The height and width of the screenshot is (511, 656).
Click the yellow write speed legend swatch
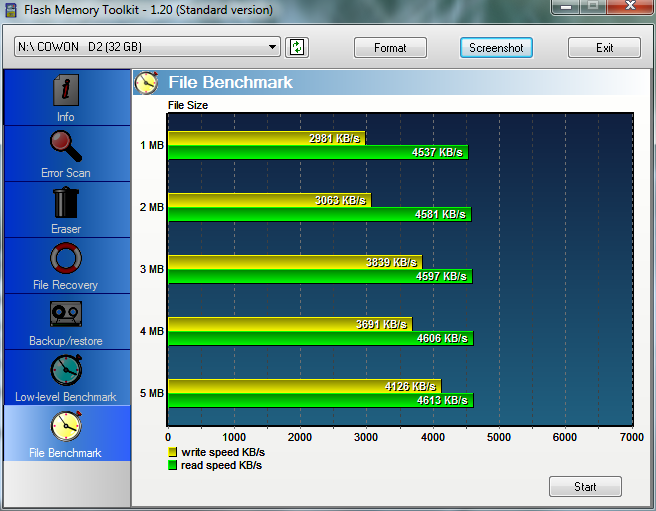172,452
